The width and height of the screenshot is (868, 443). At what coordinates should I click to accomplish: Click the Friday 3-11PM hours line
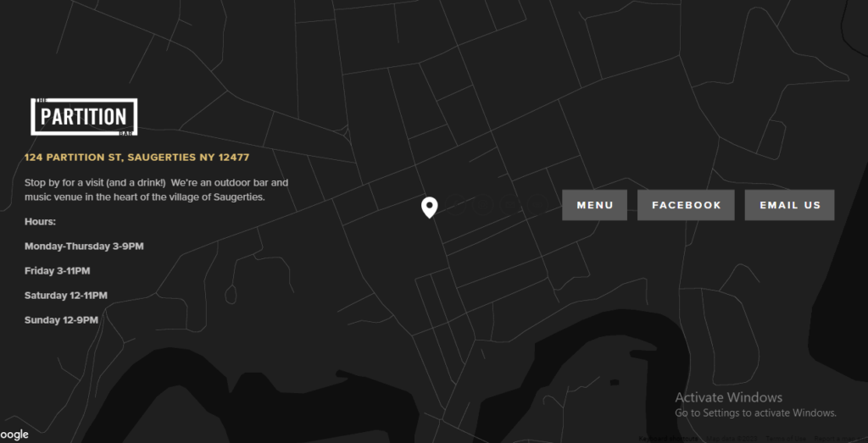click(57, 271)
